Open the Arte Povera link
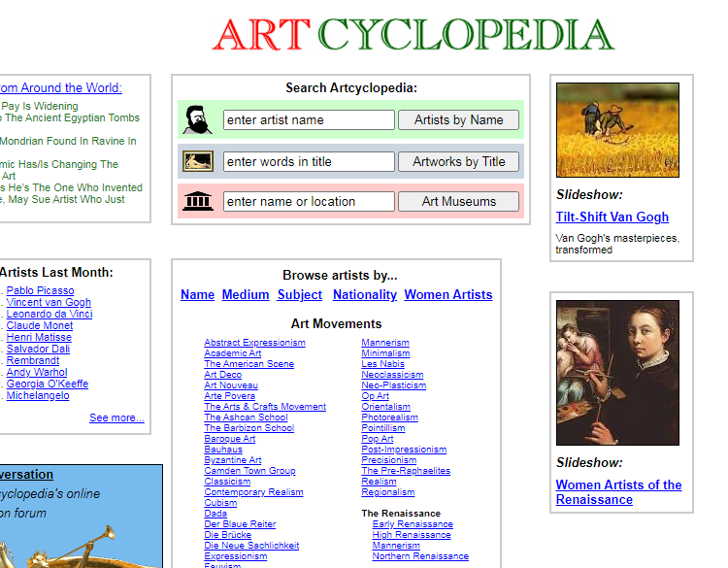The height and width of the screenshot is (568, 728). 229,396
